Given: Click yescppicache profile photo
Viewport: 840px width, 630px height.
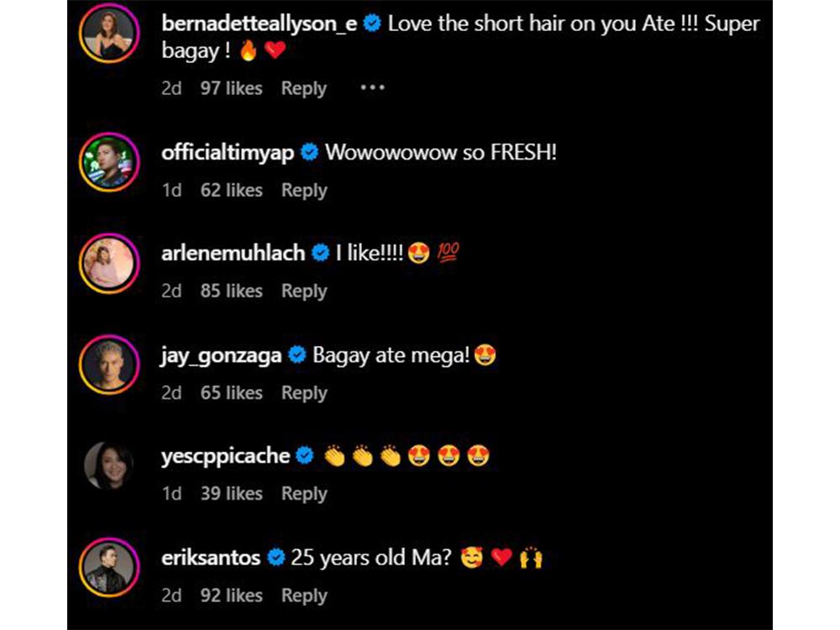Looking at the screenshot, I should [x=109, y=465].
